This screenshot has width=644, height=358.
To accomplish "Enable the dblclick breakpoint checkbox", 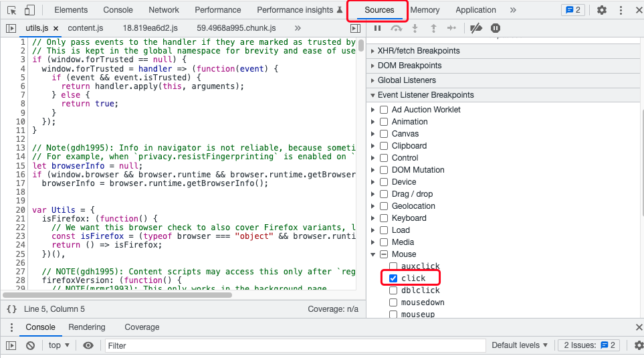I will coord(393,290).
